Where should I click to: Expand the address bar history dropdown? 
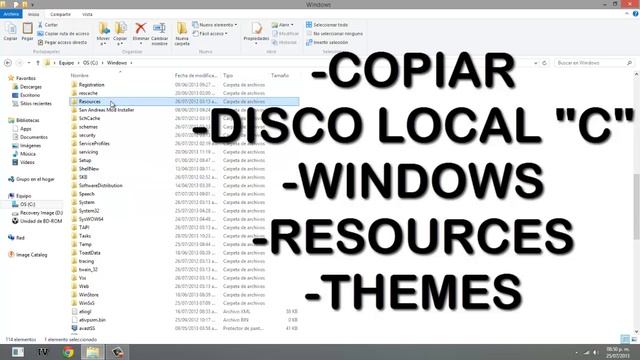click(536, 63)
